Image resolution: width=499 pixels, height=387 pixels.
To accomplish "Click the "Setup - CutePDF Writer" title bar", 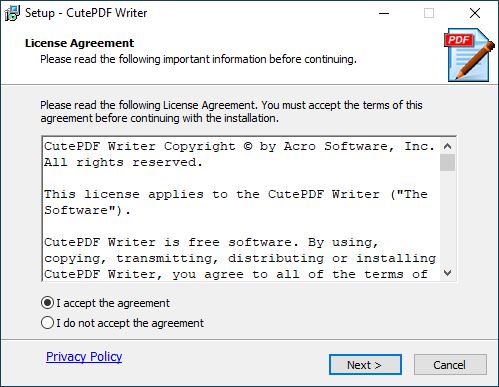I will click(86, 13).
